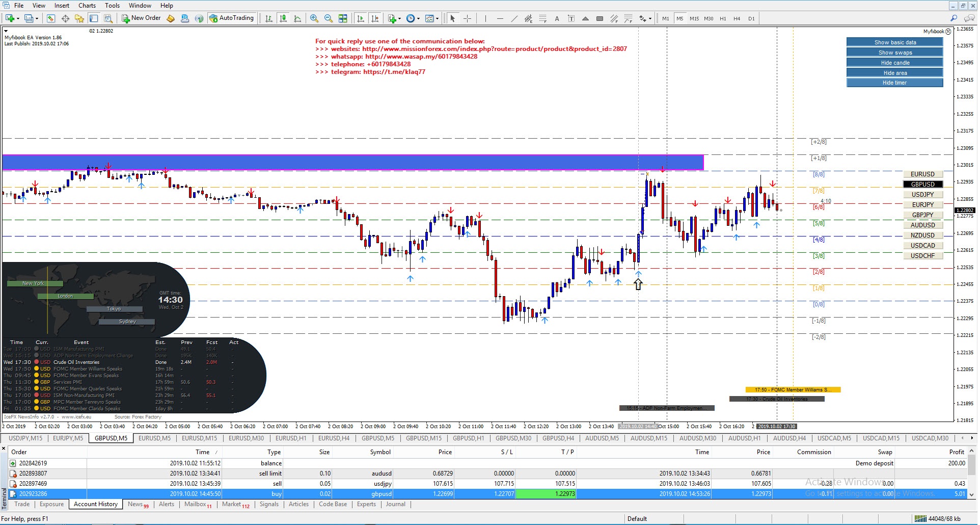Open a new chart window
The height and width of the screenshot is (525, 980).
click(10, 18)
